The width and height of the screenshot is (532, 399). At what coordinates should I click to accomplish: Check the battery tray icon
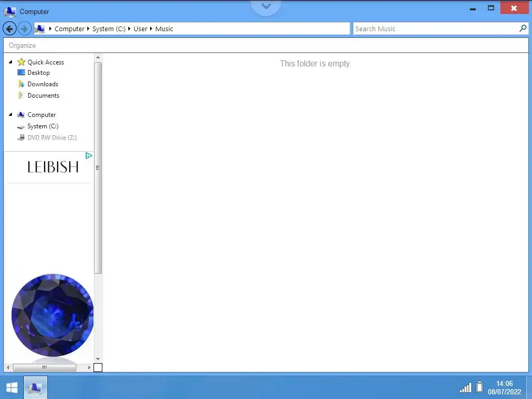[x=480, y=387]
